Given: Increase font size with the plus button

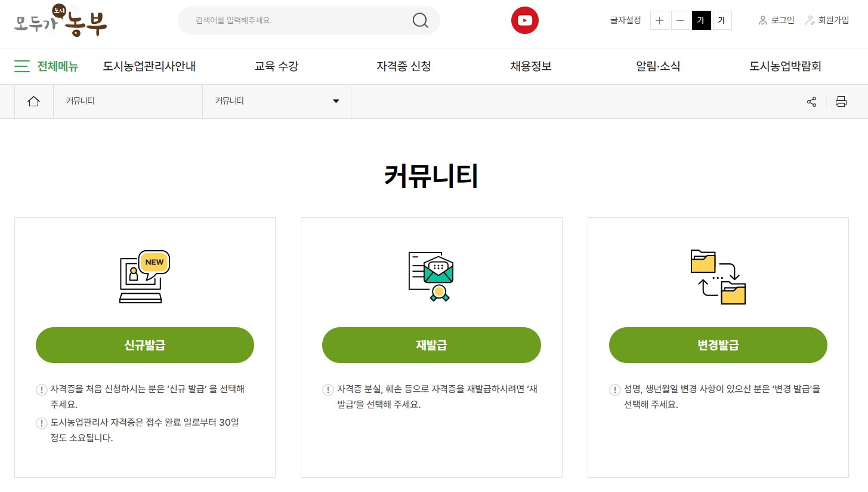Looking at the screenshot, I should tap(659, 20).
